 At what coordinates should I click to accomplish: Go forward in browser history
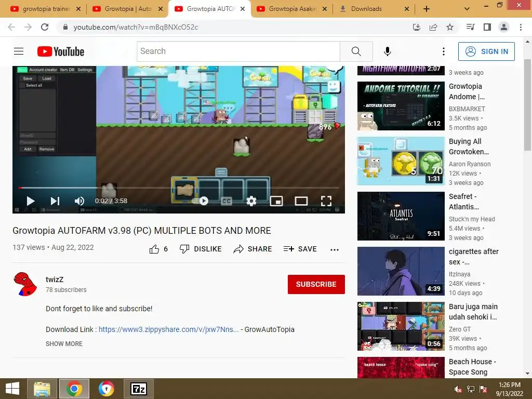point(28,27)
